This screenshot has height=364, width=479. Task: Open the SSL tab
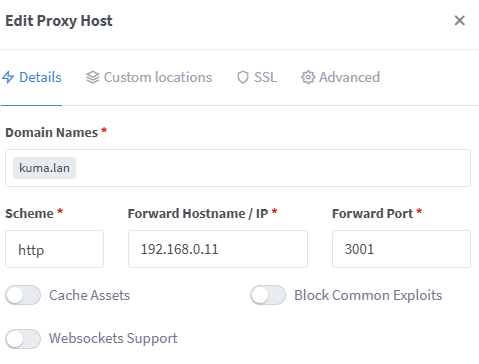tap(257, 77)
